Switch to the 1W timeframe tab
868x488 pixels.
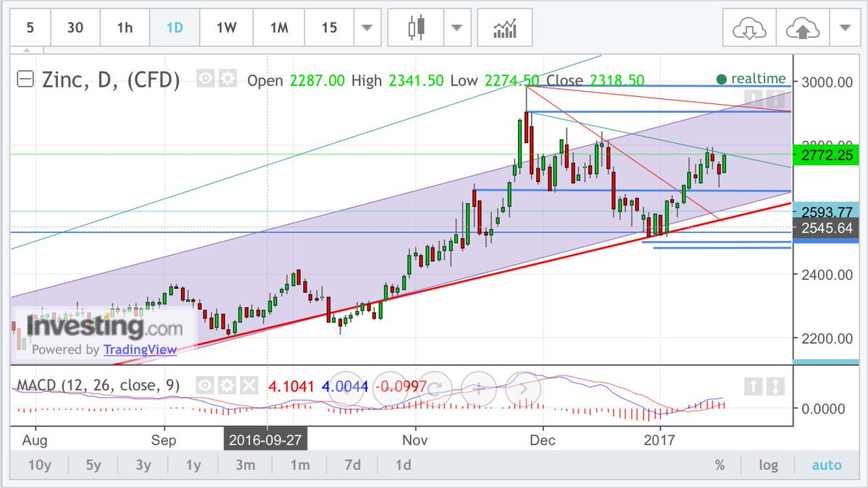pos(226,27)
